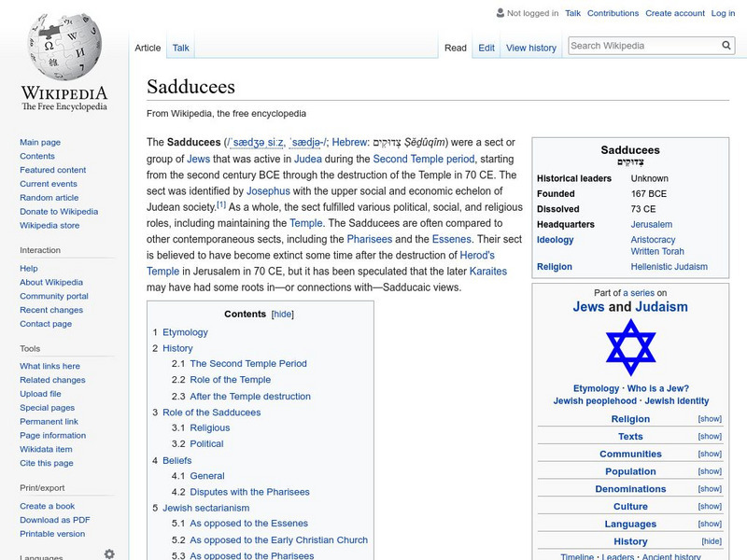This screenshot has height=560, width=747.
Task: Open Hellenistic Judaism infobox link
Action: [669, 267]
